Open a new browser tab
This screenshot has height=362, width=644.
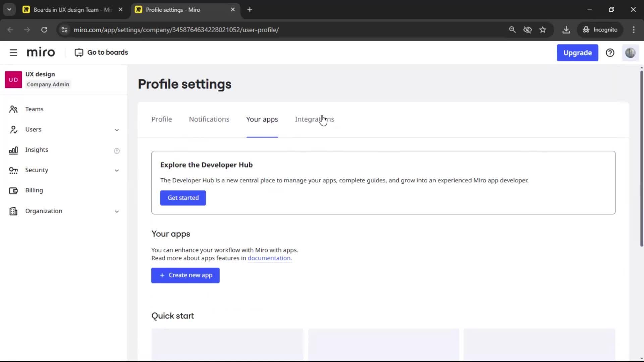(x=250, y=10)
